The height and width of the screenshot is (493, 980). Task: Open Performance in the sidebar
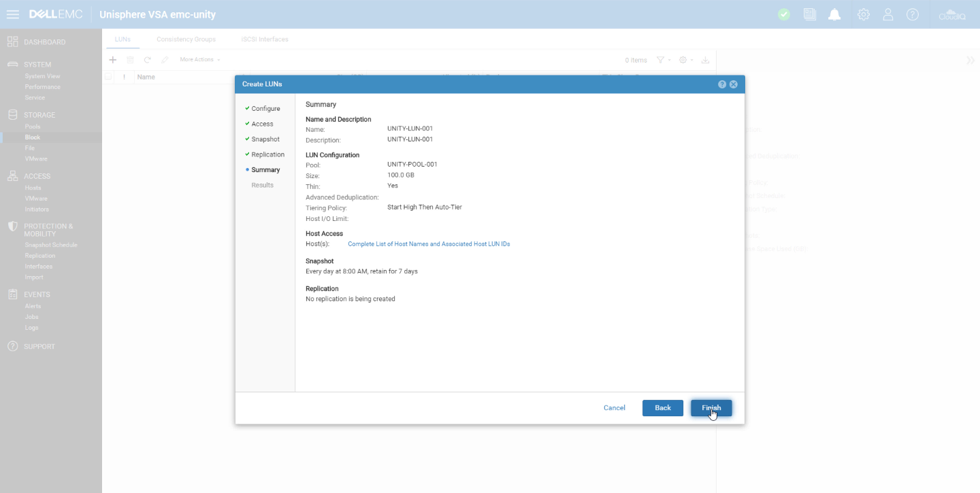[43, 87]
